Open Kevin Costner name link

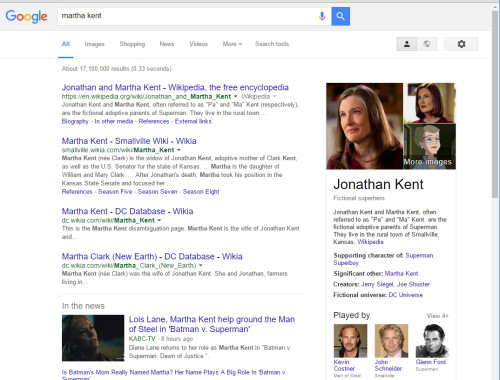(344, 365)
